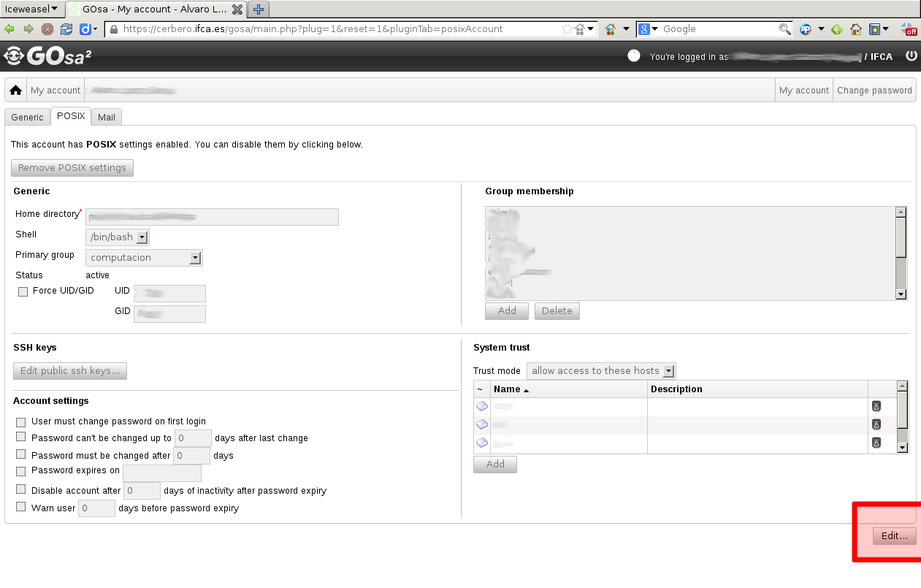
Task: Bookmark this page with the star icon
Action: pos(567,29)
